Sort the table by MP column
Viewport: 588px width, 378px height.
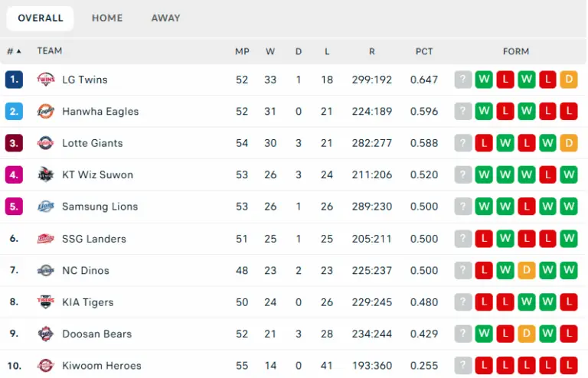[x=242, y=51]
